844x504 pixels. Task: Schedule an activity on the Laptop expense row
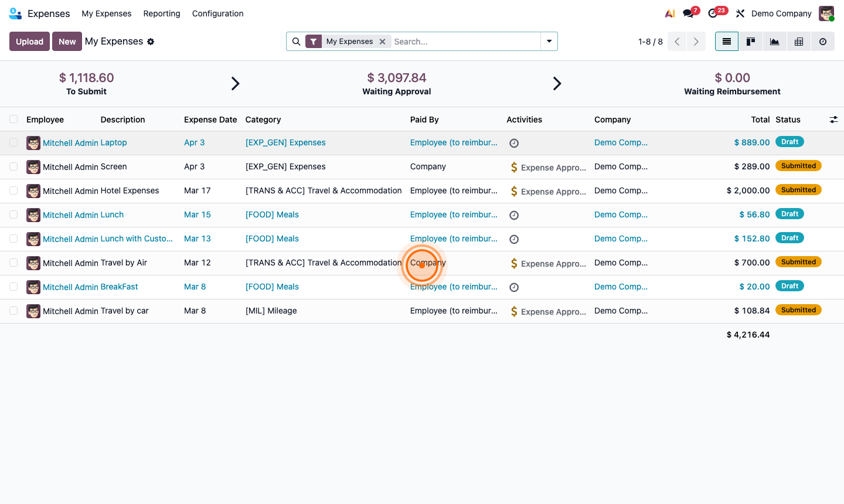point(514,143)
